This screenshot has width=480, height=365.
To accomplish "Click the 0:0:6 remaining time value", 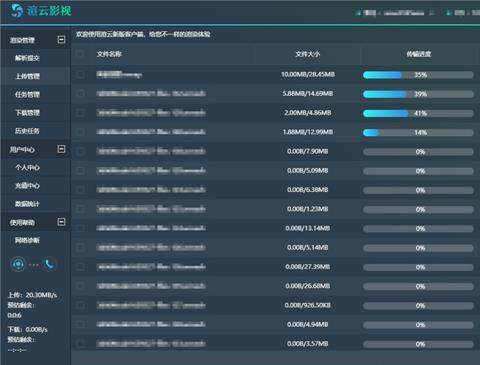I will point(14,315).
